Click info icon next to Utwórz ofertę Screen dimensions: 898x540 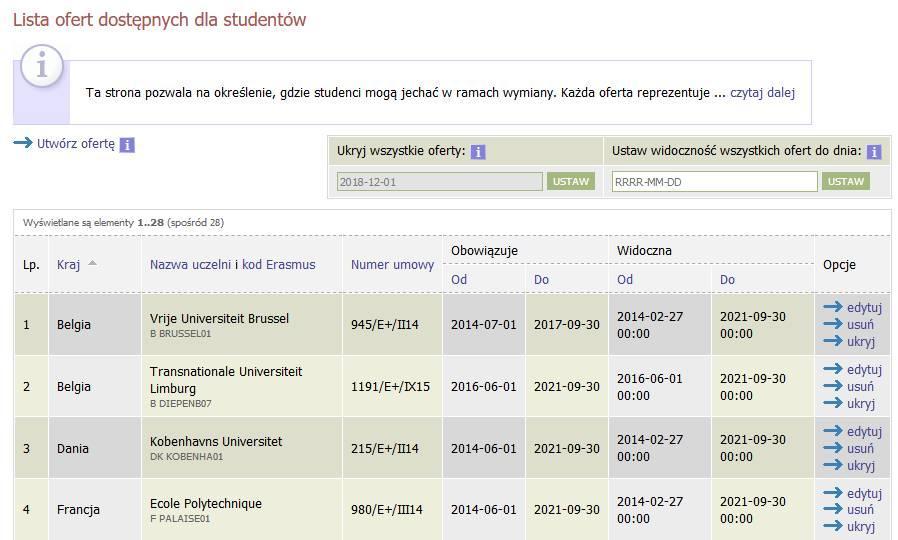[x=127, y=145]
